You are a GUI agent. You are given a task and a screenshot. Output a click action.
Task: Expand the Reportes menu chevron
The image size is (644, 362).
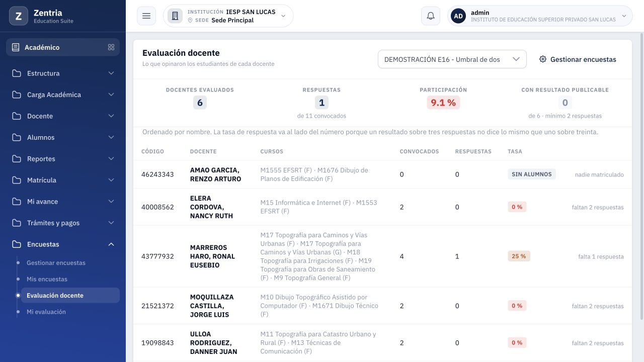pos(111,159)
